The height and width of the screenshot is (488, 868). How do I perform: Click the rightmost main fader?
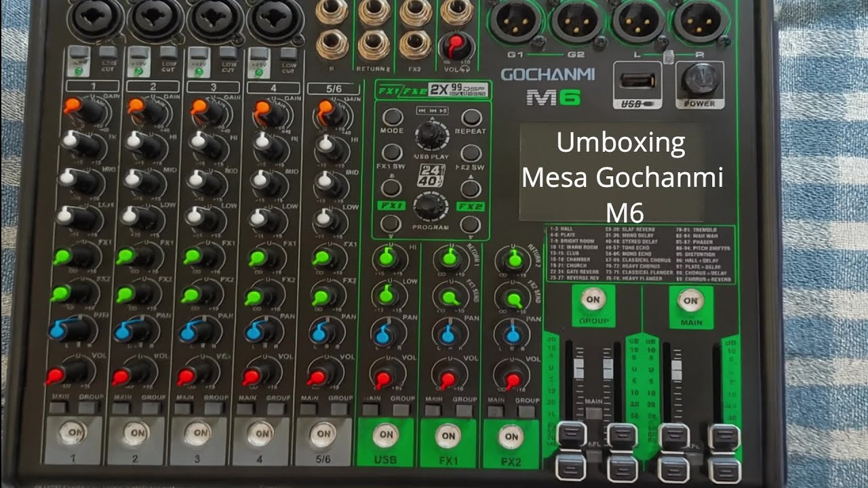click(724, 453)
